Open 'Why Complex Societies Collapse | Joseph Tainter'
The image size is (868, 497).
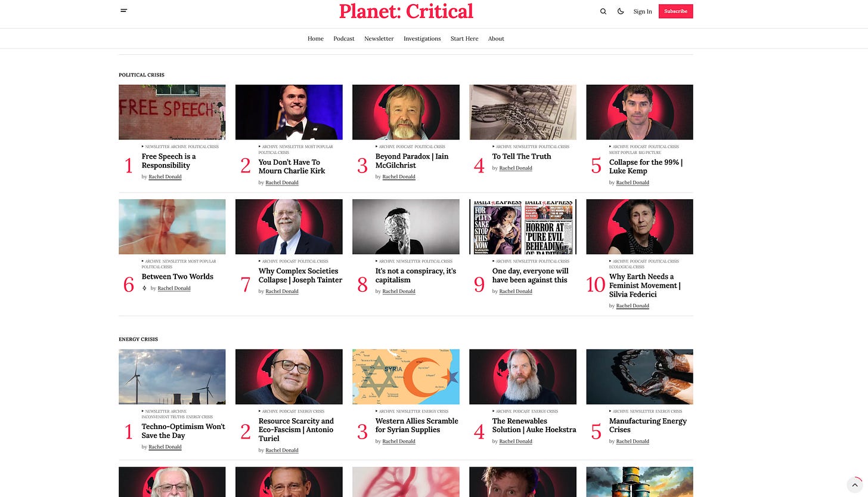300,276
